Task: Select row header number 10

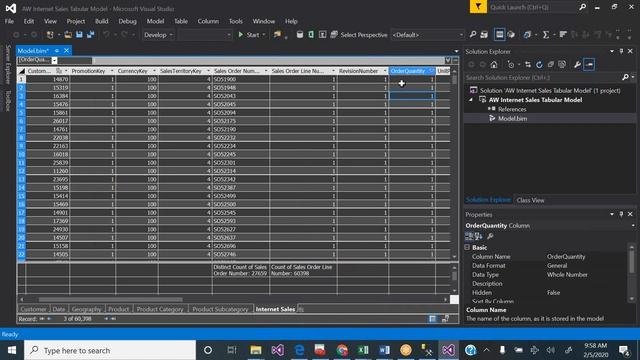Action: pos(21,154)
